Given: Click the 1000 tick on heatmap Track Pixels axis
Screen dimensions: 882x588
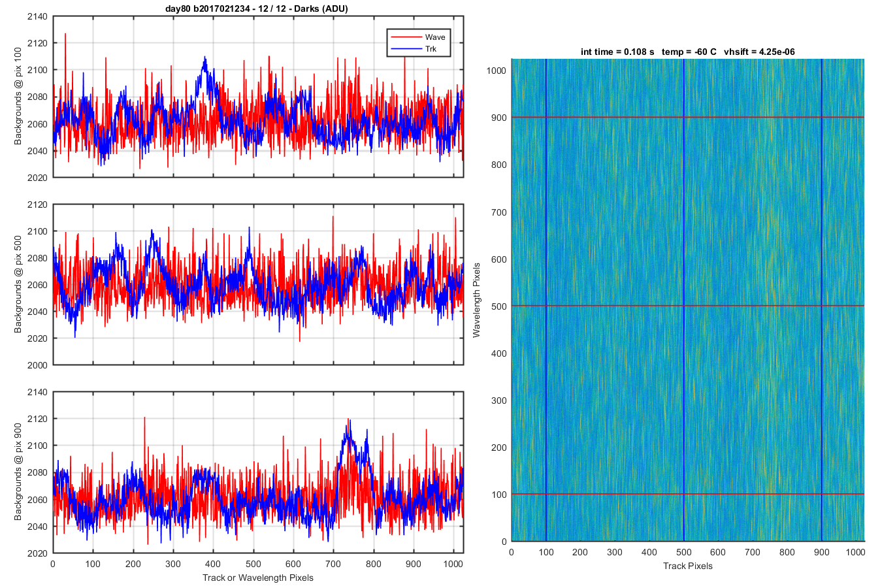Looking at the screenshot, I should (x=855, y=552).
